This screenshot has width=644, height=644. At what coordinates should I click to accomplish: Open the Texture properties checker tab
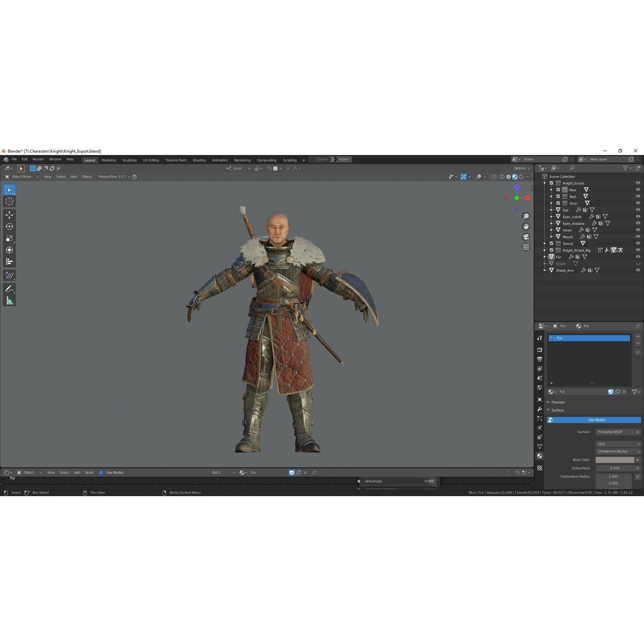click(540, 468)
